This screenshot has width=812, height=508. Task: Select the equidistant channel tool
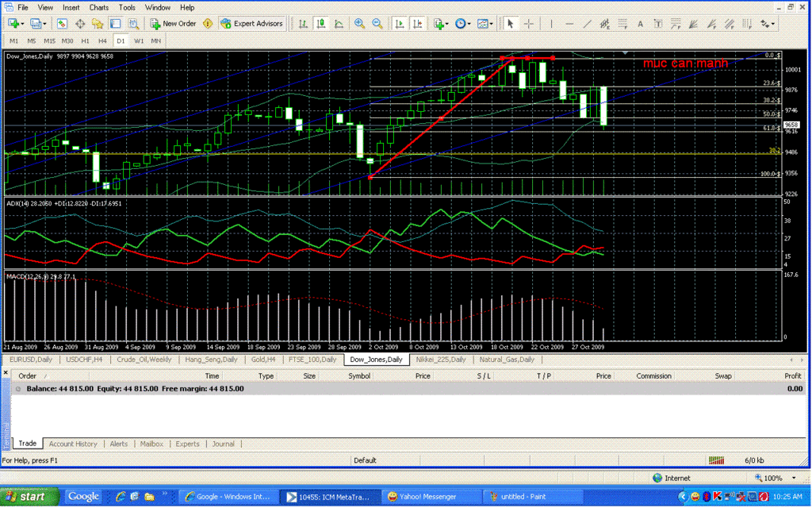point(604,24)
